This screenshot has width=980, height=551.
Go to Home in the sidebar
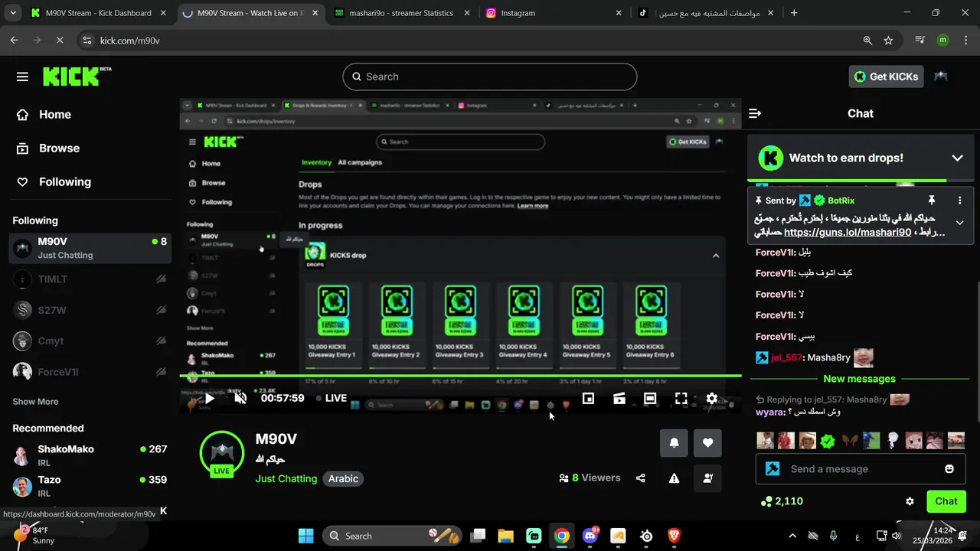click(x=55, y=115)
